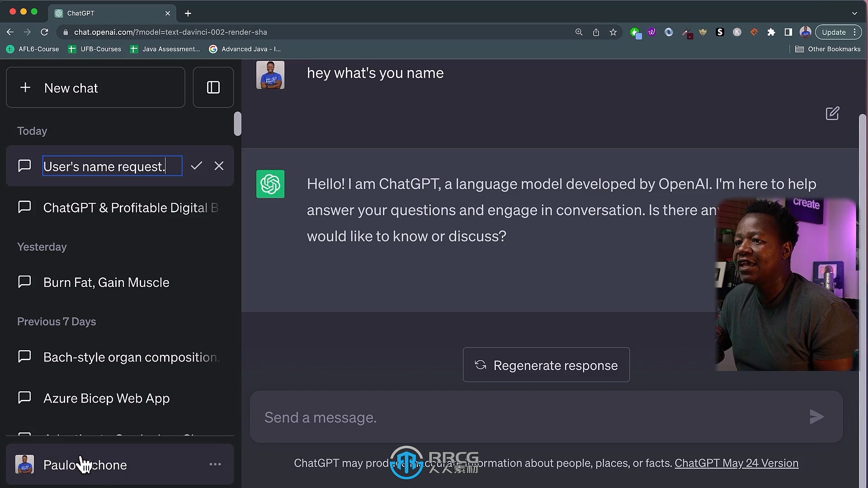The image size is (868, 488).
Task: Click the zoom/search magnifier icon in browser
Action: (579, 32)
